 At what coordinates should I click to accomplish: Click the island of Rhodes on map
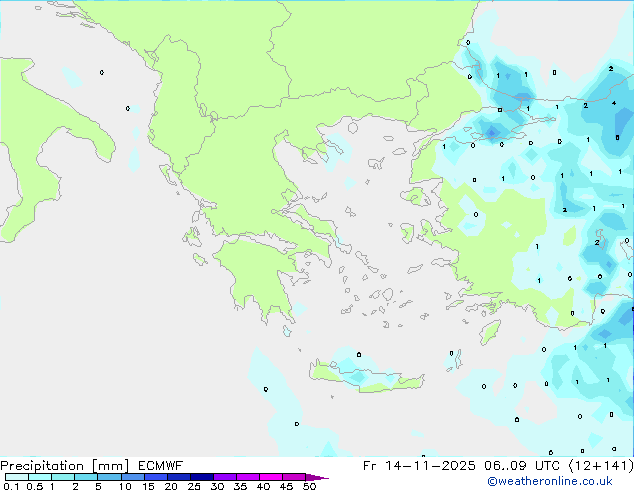(x=490, y=332)
